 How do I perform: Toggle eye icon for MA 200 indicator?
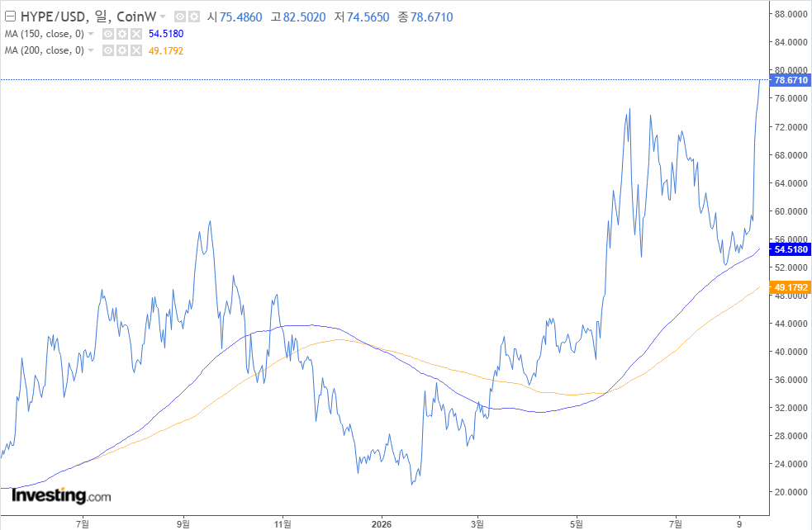pyautogui.click(x=107, y=50)
